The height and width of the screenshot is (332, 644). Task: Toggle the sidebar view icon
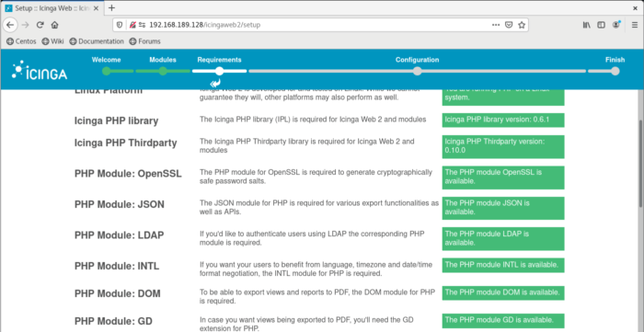(x=601, y=25)
